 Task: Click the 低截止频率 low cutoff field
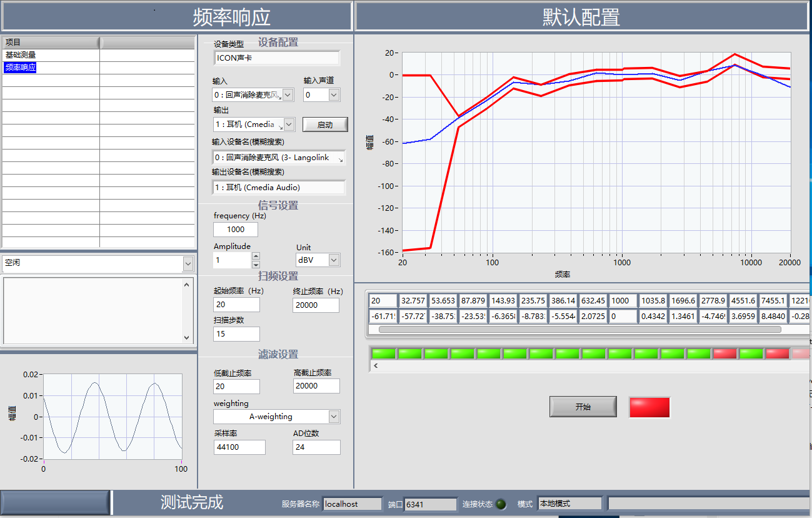pos(236,386)
